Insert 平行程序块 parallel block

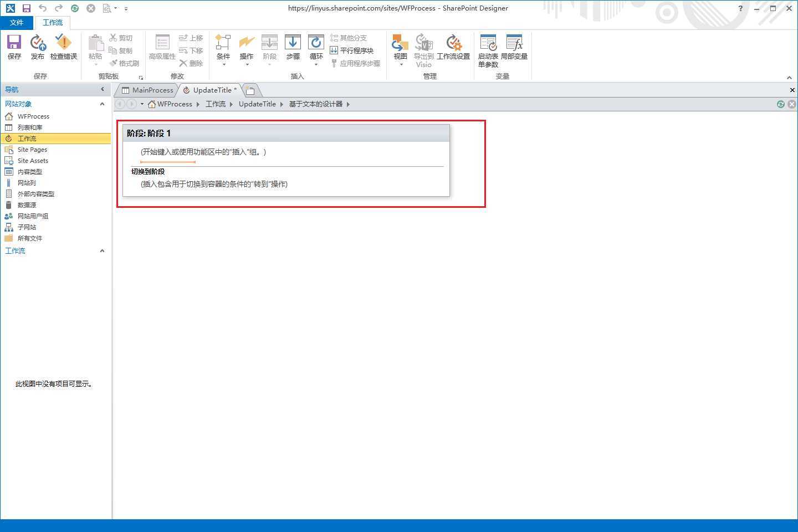[352, 50]
